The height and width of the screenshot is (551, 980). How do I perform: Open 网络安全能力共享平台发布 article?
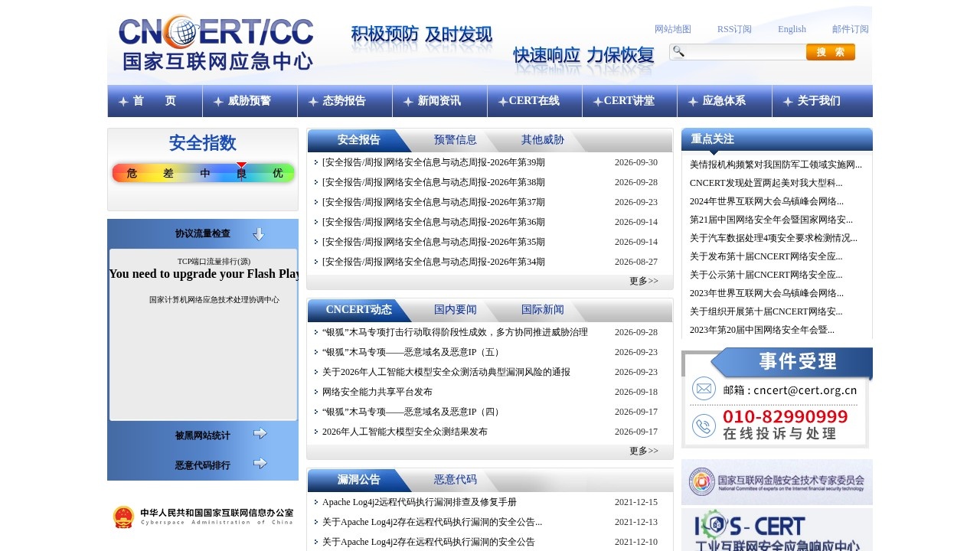pos(377,392)
